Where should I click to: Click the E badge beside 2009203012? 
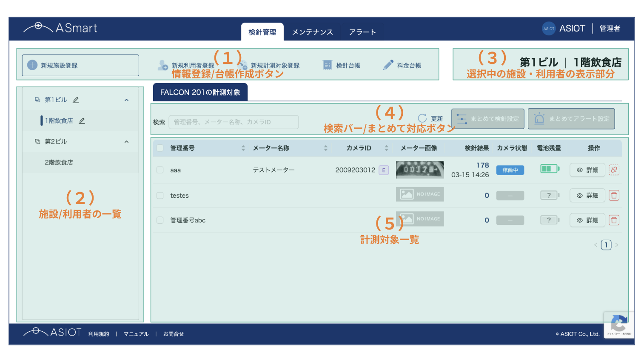[x=384, y=170]
